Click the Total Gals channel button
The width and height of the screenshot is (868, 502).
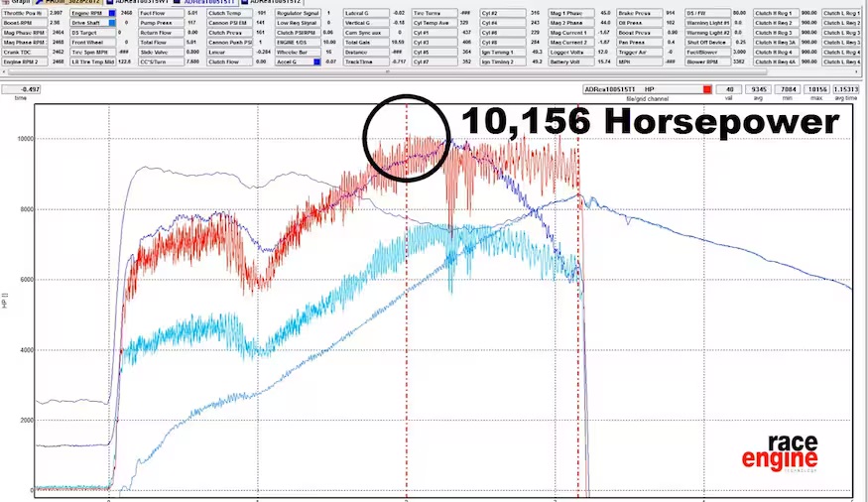[366, 42]
